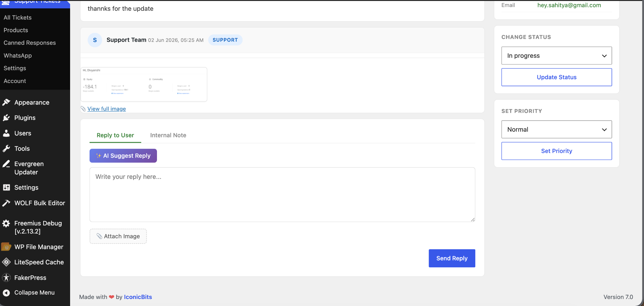The image size is (644, 306).
Task: Click Set Priority button
Action: tap(556, 151)
